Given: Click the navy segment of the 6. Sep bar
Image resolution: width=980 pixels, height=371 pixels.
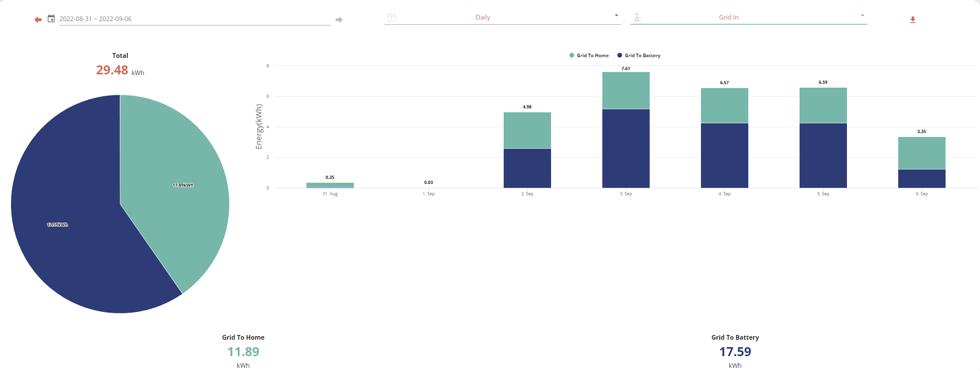Looking at the screenshot, I should 922,179.
